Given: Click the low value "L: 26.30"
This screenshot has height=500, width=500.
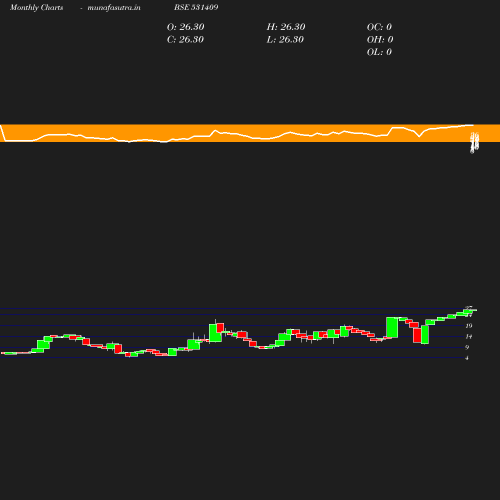Looking at the screenshot, I should click(285, 40).
